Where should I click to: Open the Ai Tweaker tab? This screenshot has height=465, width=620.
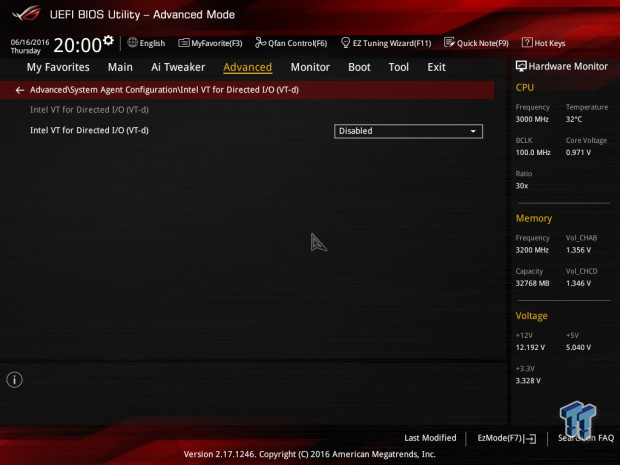point(178,67)
